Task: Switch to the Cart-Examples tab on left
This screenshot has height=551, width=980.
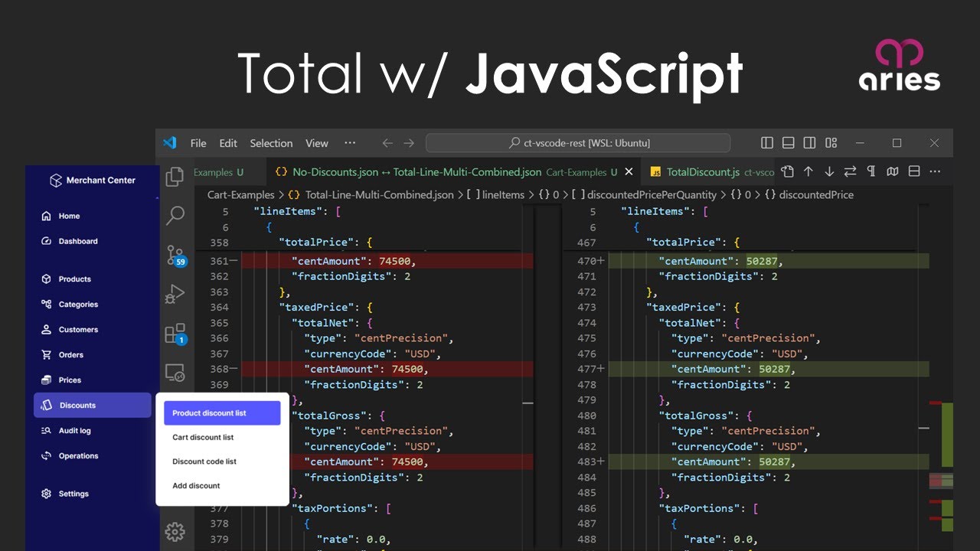Action: pyautogui.click(x=229, y=172)
